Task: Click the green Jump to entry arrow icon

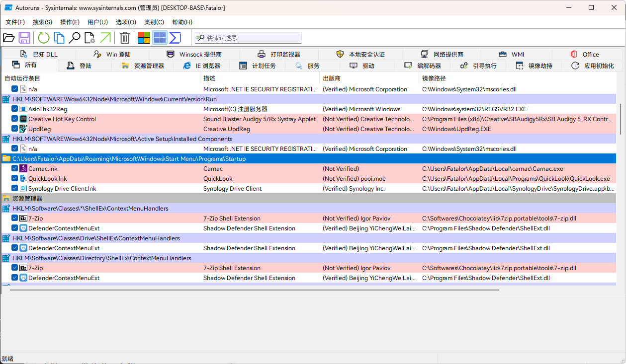Action: tap(105, 38)
